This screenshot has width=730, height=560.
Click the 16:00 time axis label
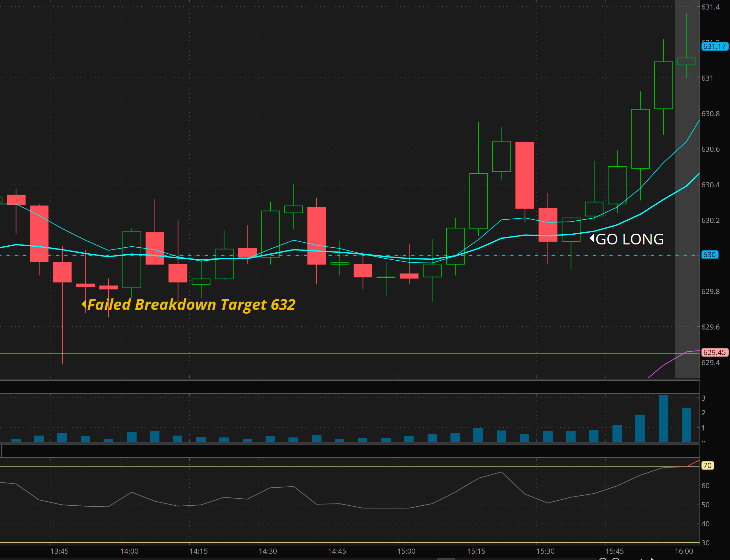tap(684, 551)
